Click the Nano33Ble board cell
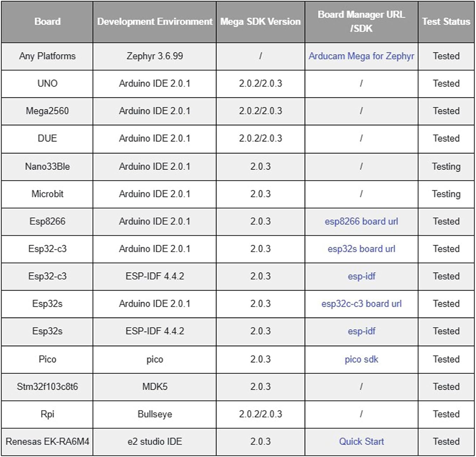The height and width of the screenshot is (457, 476). tap(47, 166)
